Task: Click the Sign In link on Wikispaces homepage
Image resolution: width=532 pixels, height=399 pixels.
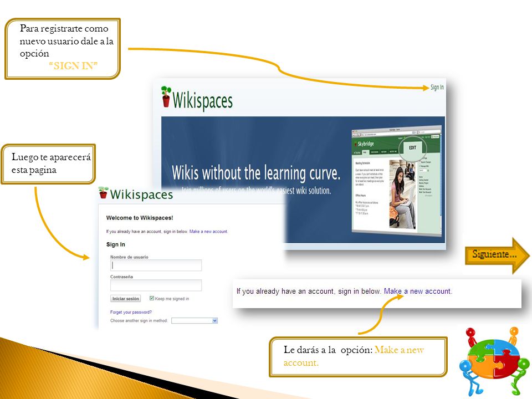Action: [437, 87]
